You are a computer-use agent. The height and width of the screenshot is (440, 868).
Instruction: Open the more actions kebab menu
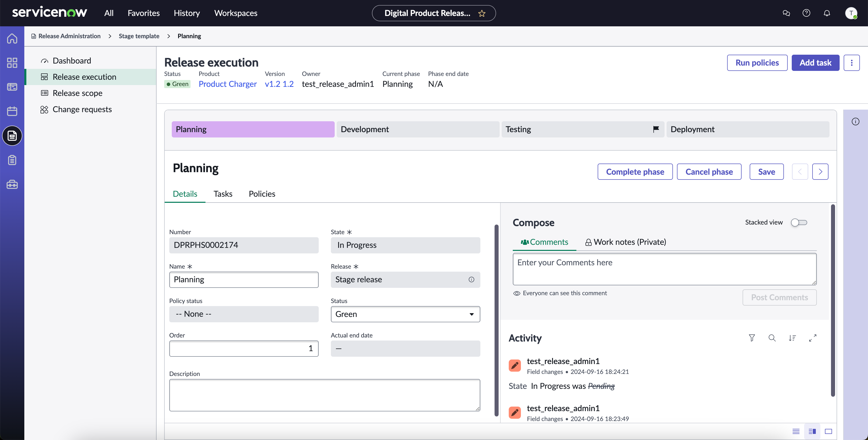tap(852, 63)
